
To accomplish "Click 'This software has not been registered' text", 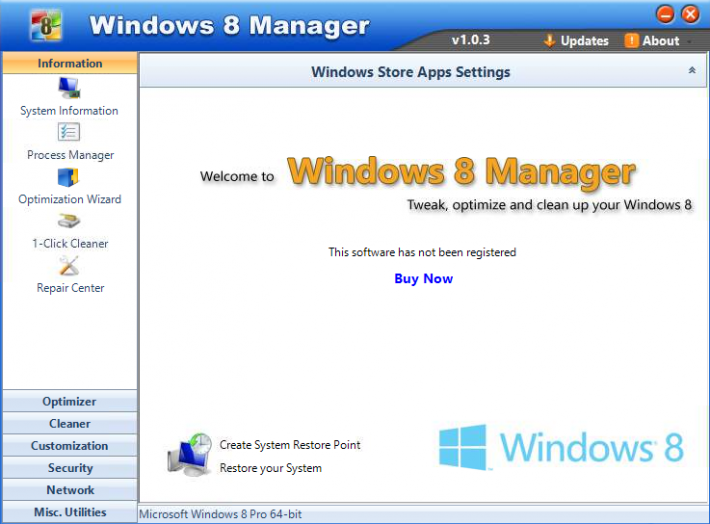I will (x=422, y=252).
